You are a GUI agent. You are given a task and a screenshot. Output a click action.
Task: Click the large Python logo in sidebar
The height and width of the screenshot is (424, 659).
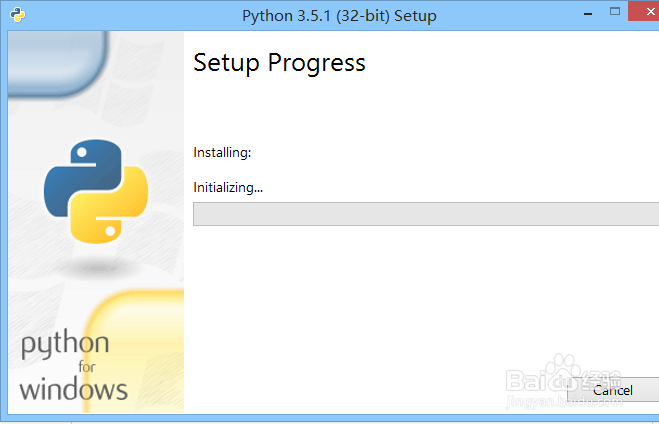(96, 192)
